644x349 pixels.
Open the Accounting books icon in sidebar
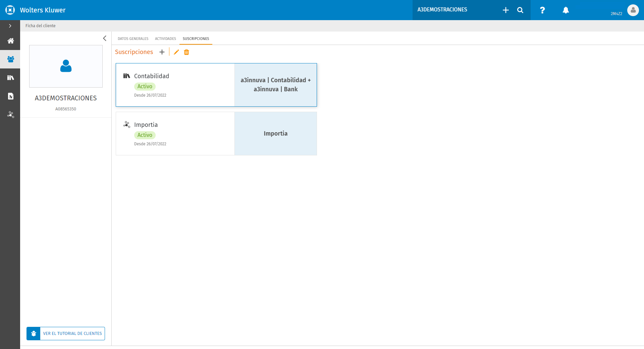pyautogui.click(x=10, y=78)
